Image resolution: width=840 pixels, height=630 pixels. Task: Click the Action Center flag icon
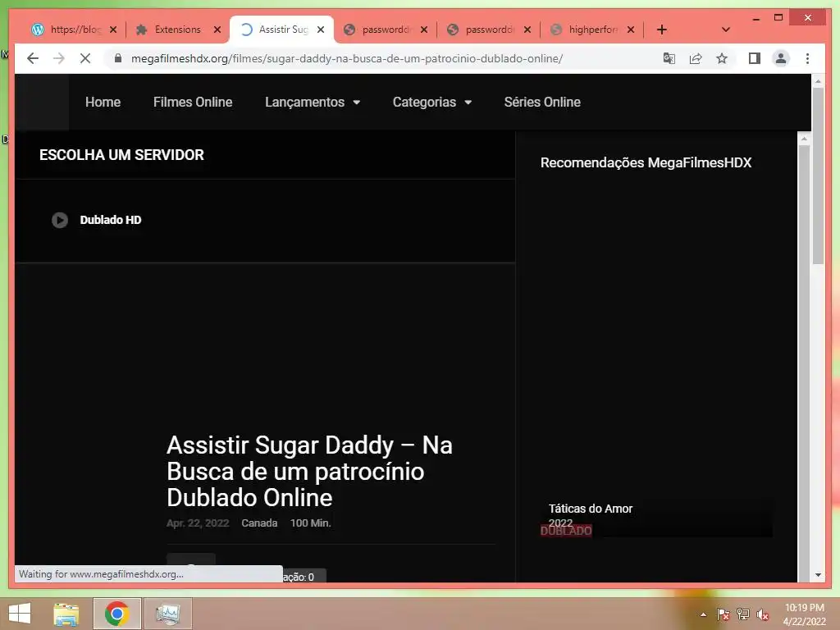(x=724, y=614)
